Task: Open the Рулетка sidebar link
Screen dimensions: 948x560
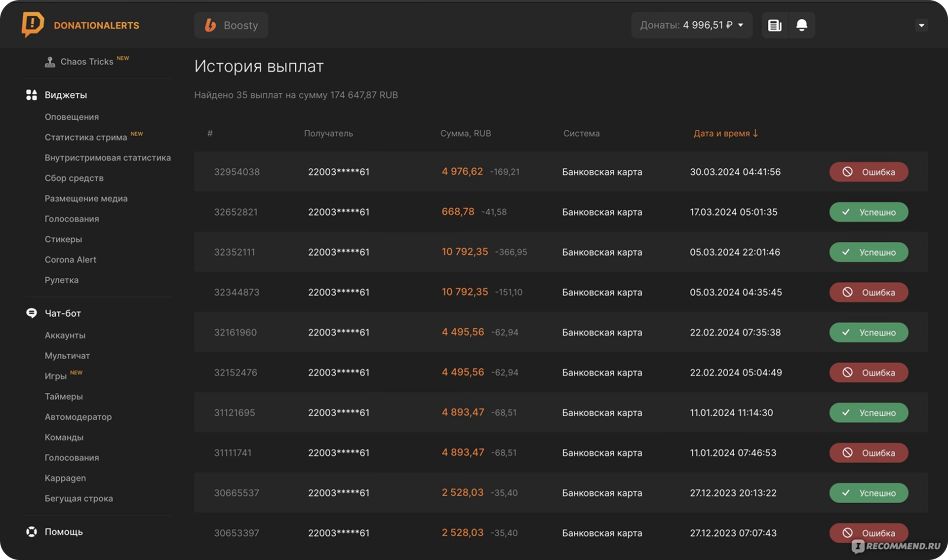Action: 61,280
